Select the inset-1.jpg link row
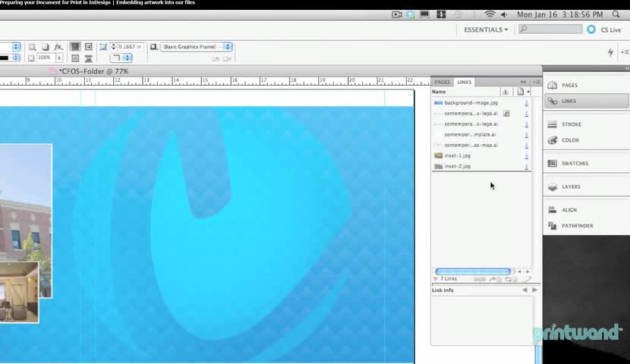The height and width of the screenshot is (364, 630). pyautogui.click(x=481, y=155)
